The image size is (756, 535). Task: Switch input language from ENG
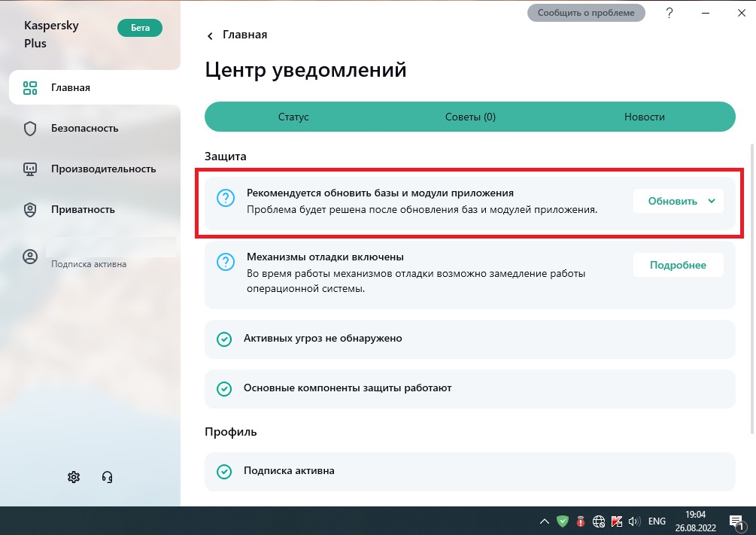(x=657, y=521)
